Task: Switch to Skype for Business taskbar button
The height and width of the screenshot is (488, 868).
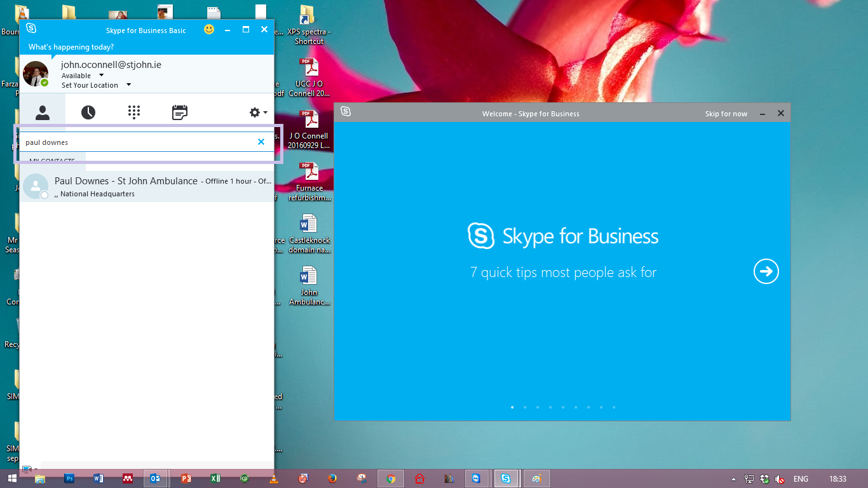Action: coord(506,478)
